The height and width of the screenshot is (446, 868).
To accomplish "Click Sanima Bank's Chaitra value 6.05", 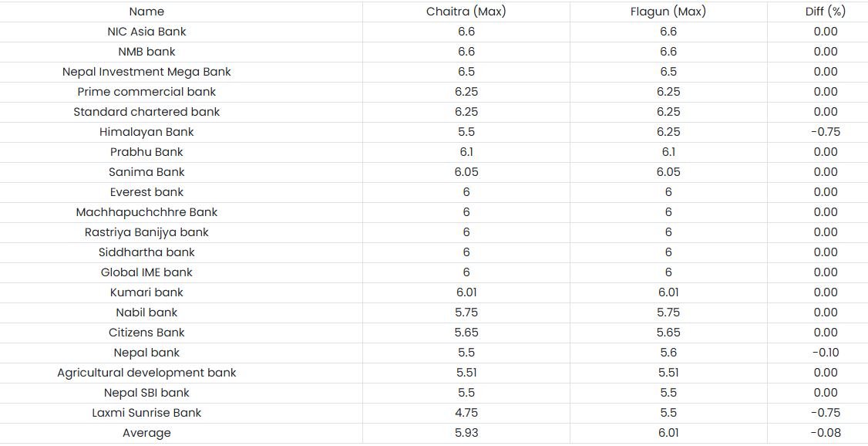I will point(466,172).
